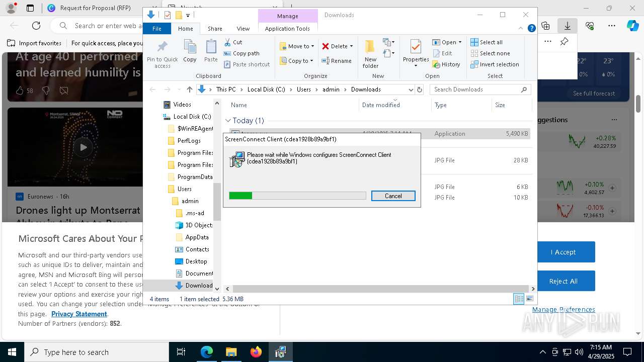Open the Privacy Statement link
644x362 pixels.
coord(79,314)
